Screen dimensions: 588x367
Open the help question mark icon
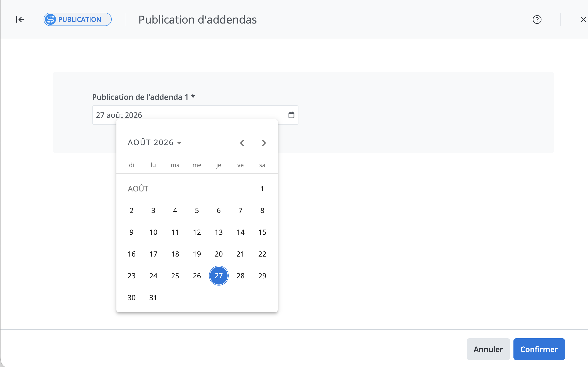tap(537, 19)
